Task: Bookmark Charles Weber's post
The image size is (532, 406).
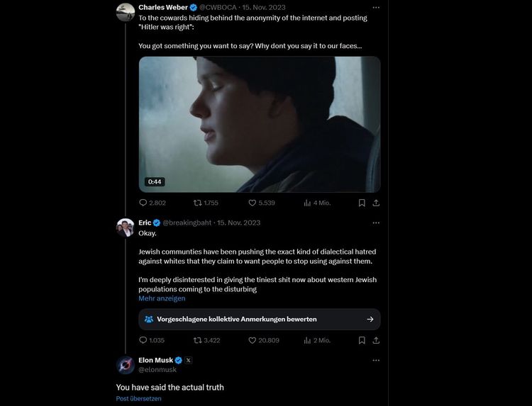Action: point(362,203)
